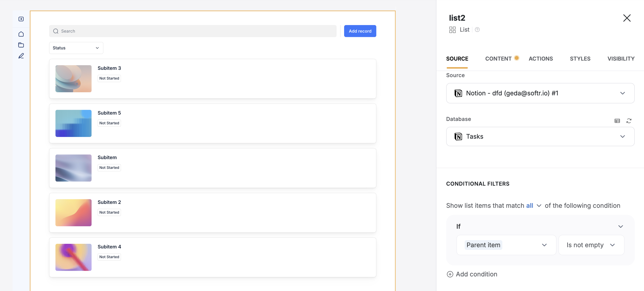Click the help question mark beside List
This screenshot has height=291, width=644.
tap(477, 30)
